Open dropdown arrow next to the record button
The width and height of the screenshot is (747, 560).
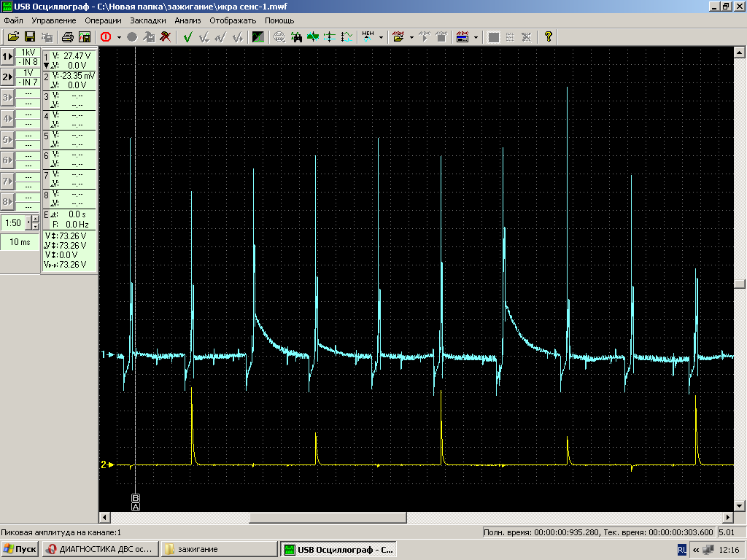tap(118, 37)
